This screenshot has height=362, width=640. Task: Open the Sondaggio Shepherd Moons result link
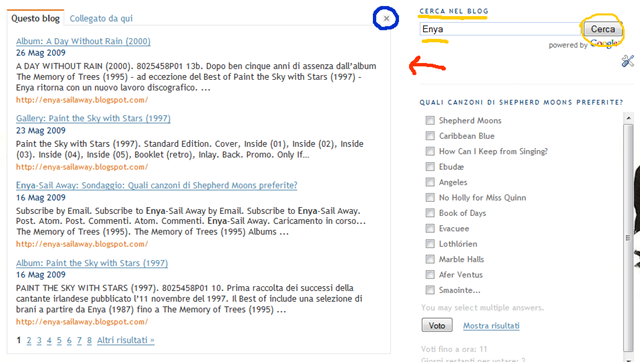click(x=156, y=185)
